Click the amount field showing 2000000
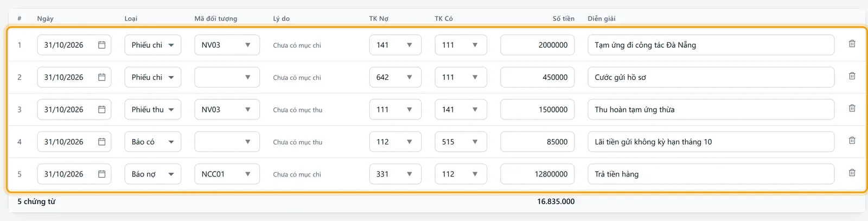Screen dimensions: 868x221 537,45
